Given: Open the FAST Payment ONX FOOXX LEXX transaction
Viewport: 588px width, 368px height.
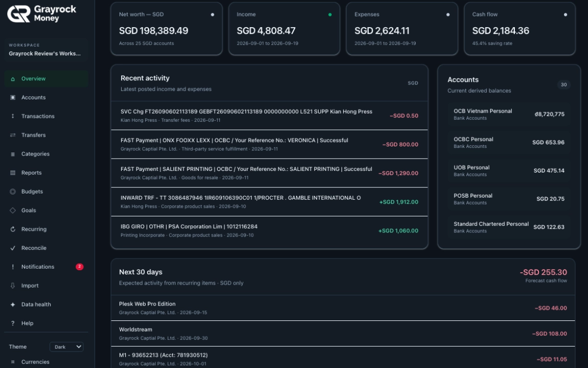Looking at the screenshot, I should [x=269, y=144].
